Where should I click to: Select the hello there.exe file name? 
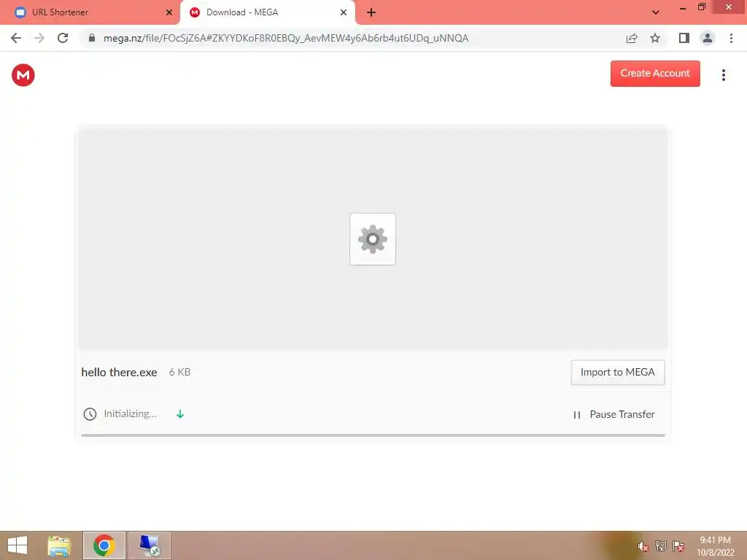pos(119,373)
